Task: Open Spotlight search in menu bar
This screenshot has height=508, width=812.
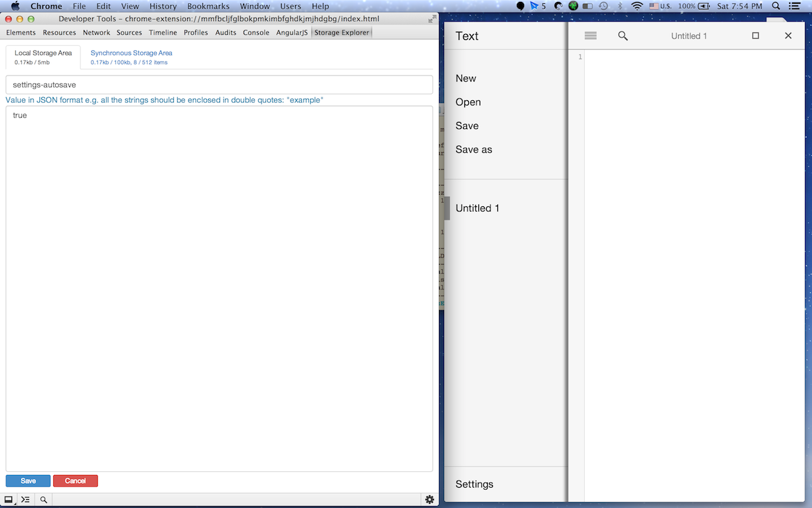Action: pos(776,6)
